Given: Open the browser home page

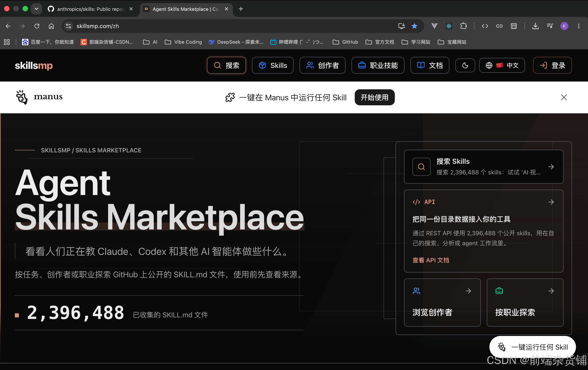Looking at the screenshot, I should (x=51, y=26).
